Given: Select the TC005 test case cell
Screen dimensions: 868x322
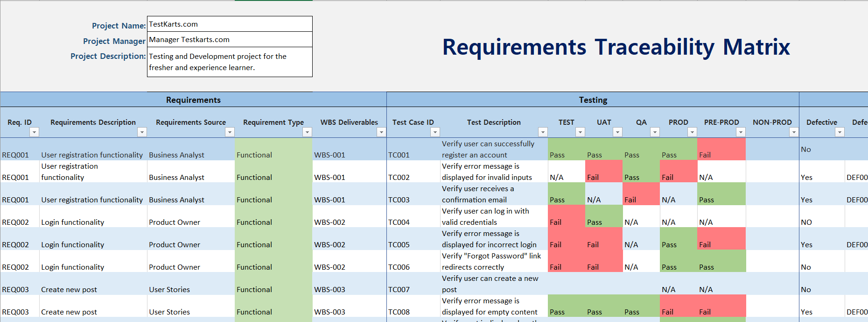Looking at the screenshot, I should click(x=413, y=239).
